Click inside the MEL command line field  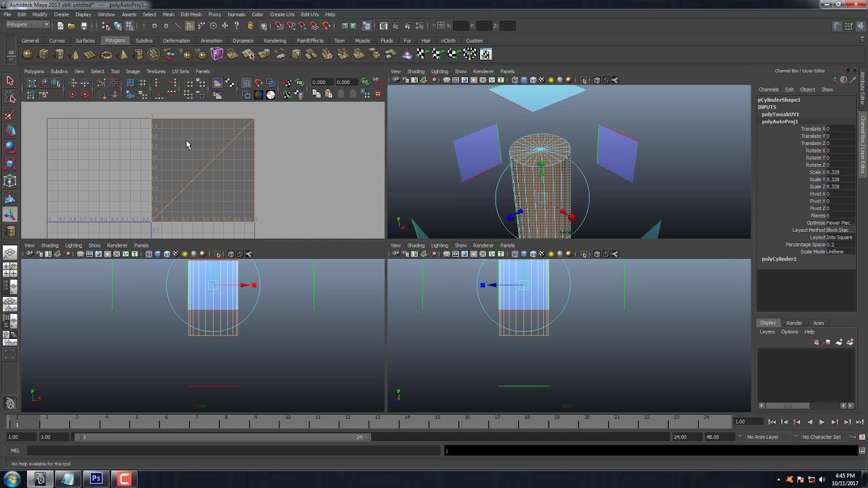[x=203, y=450]
